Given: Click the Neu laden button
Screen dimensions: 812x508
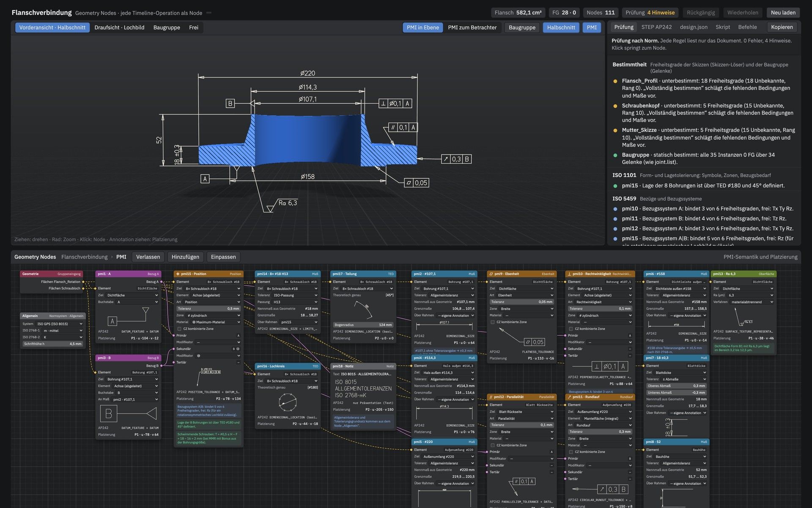Looking at the screenshot, I should click(x=783, y=13).
